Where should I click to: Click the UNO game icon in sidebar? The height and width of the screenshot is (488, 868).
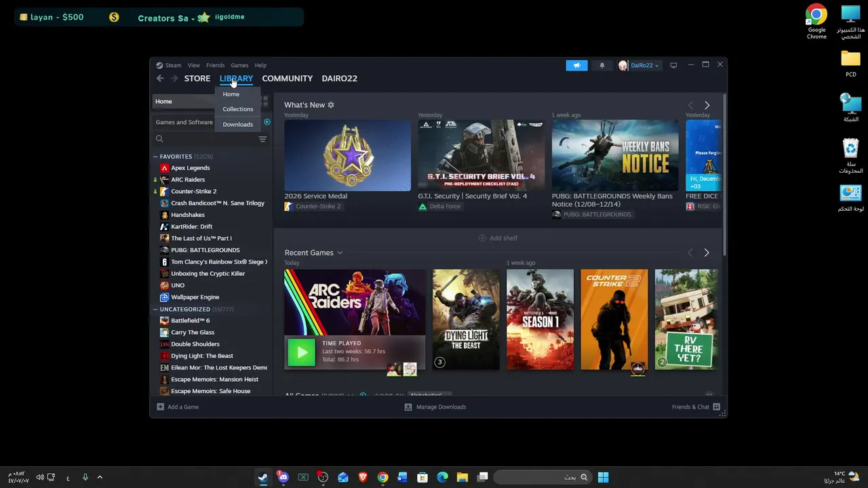[x=164, y=285]
